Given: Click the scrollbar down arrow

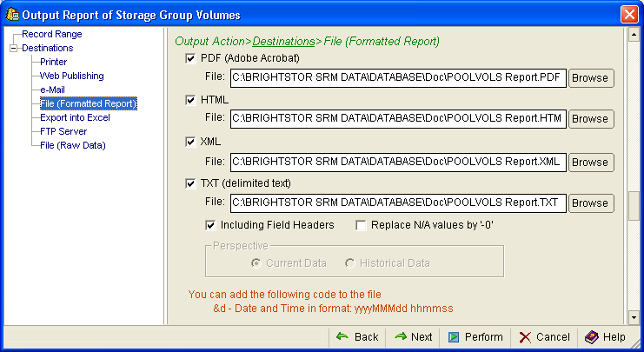Looking at the screenshot, I should 634,317.
